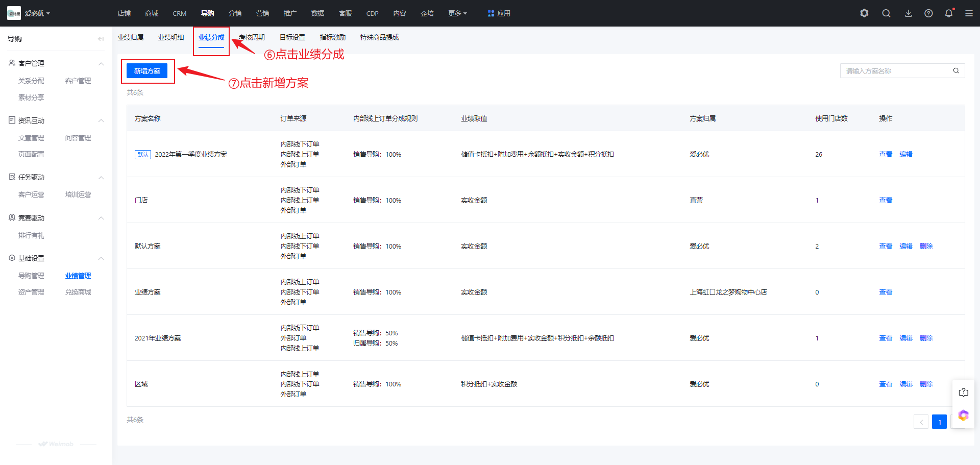Image resolution: width=980 pixels, height=465 pixels.
Task: View the 门店 plan row
Action: (886, 200)
